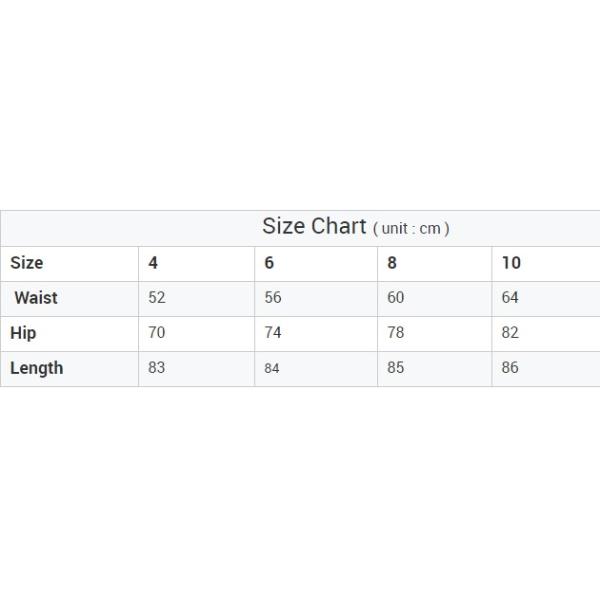The image size is (600, 600).
Task: Click hip value 82 cell
Action: (x=510, y=333)
